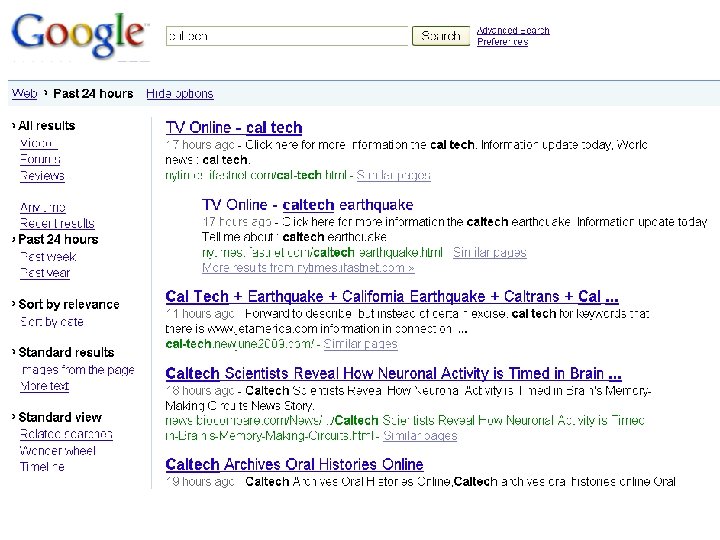Open the Related searches view

click(66, 434)
